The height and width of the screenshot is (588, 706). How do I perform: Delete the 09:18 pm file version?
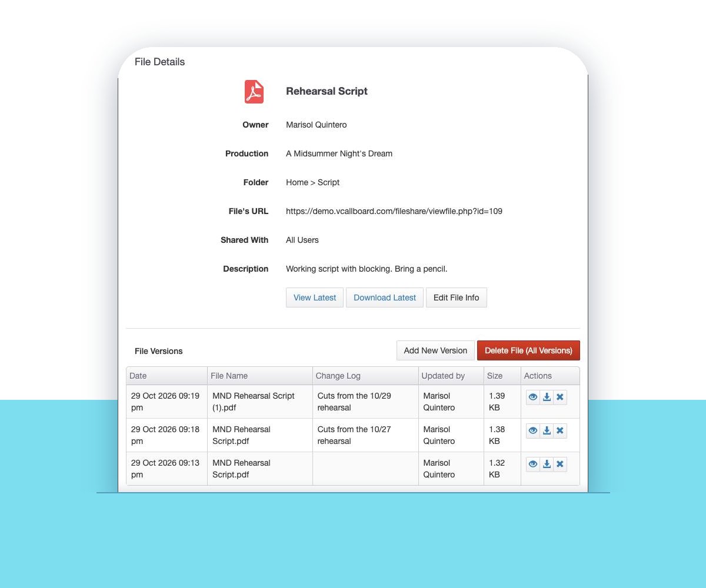560,430
